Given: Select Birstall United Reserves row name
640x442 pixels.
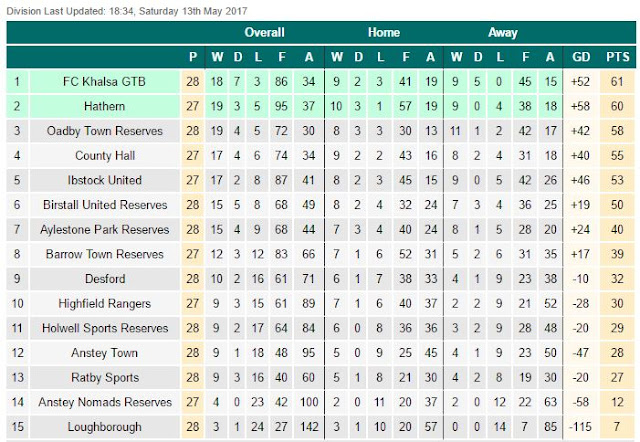Looking at the screenshot, I should [105, 205].
